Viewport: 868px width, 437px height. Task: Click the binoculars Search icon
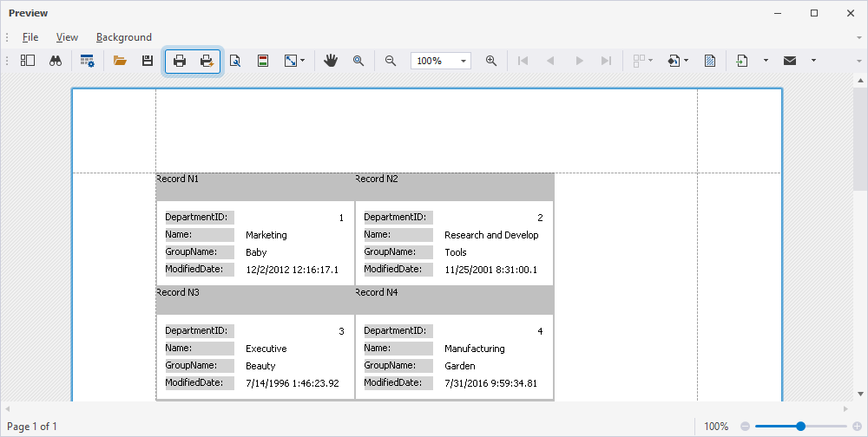point(55,61)
